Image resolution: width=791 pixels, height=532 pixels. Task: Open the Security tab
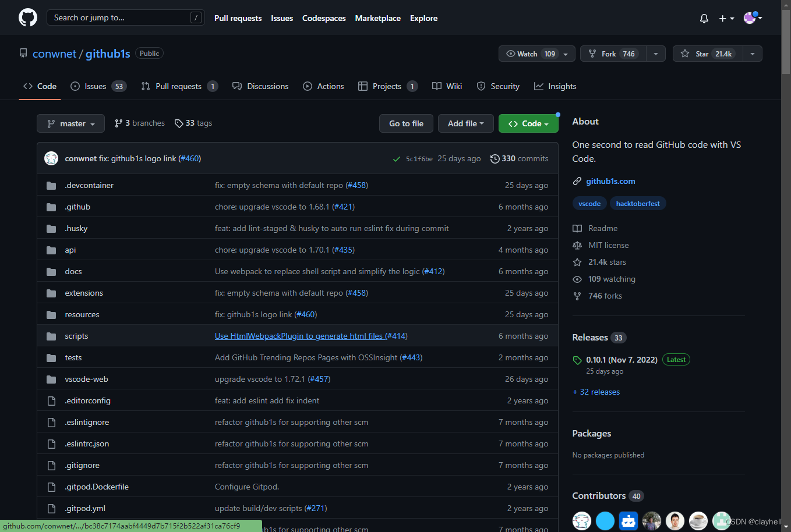pos(498,86)
